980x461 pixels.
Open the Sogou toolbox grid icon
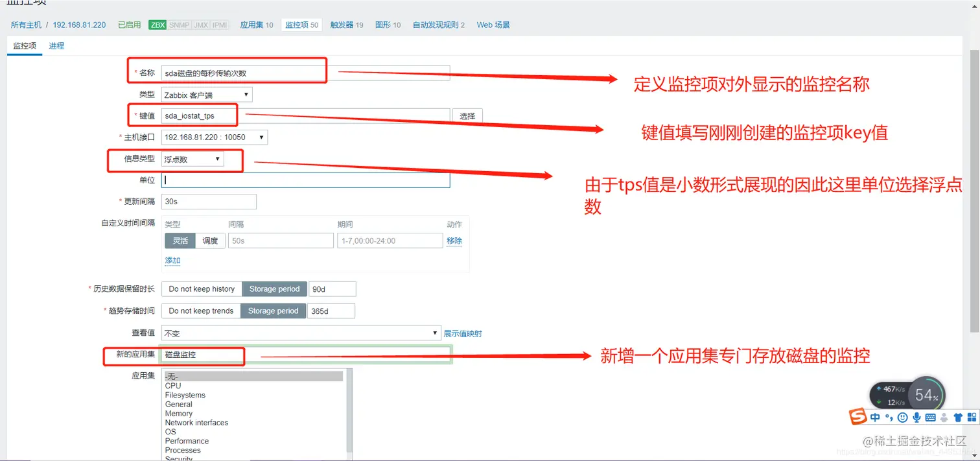(972, 417)
